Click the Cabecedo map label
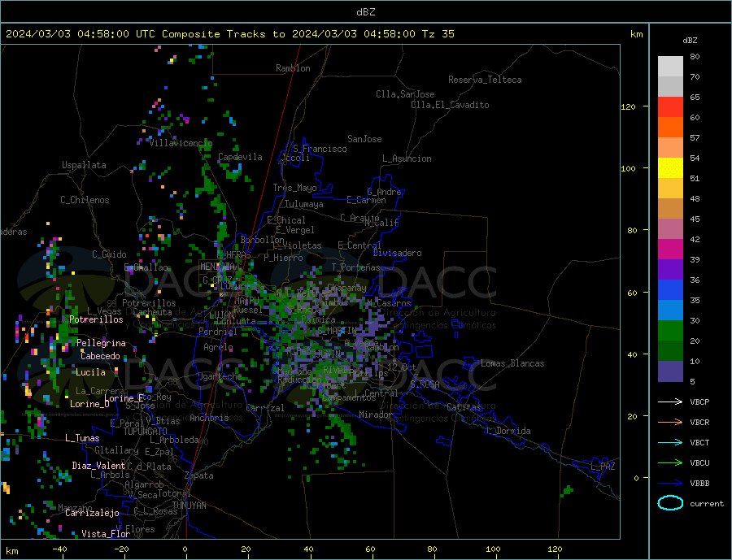The width and height of the screenshot is (732, 560). tap(100, 356)
